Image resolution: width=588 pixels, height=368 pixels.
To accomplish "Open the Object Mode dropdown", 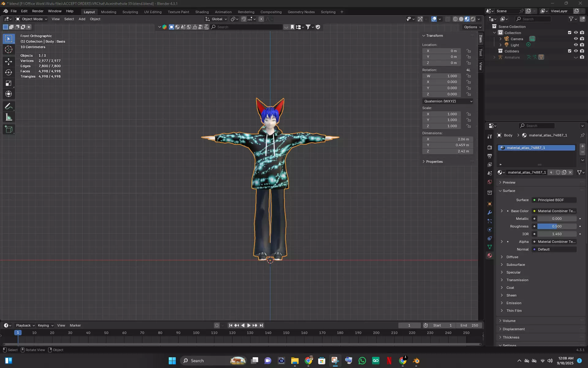I will [31, 19].
